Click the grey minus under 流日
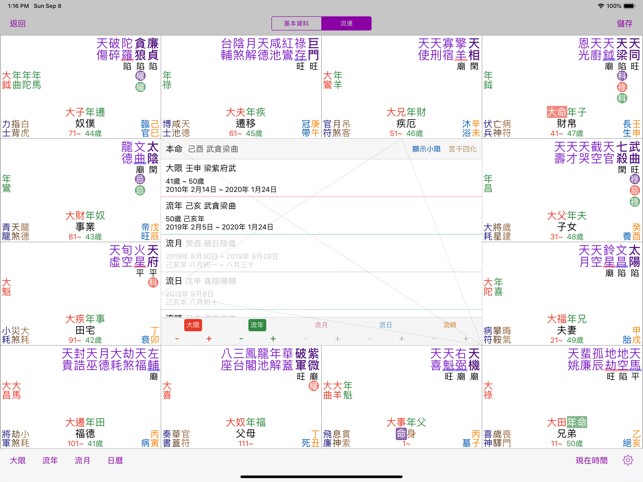 (369, 338)
